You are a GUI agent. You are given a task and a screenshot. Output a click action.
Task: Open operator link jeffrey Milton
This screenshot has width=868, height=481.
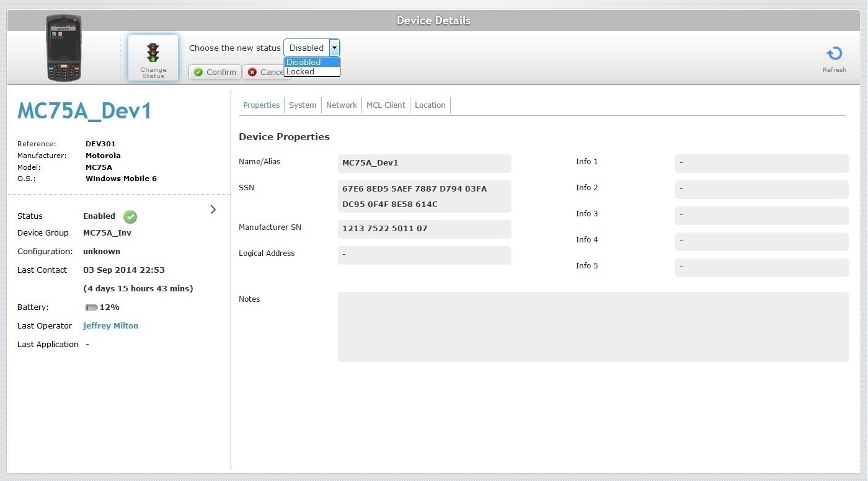[x=110, y=326]
